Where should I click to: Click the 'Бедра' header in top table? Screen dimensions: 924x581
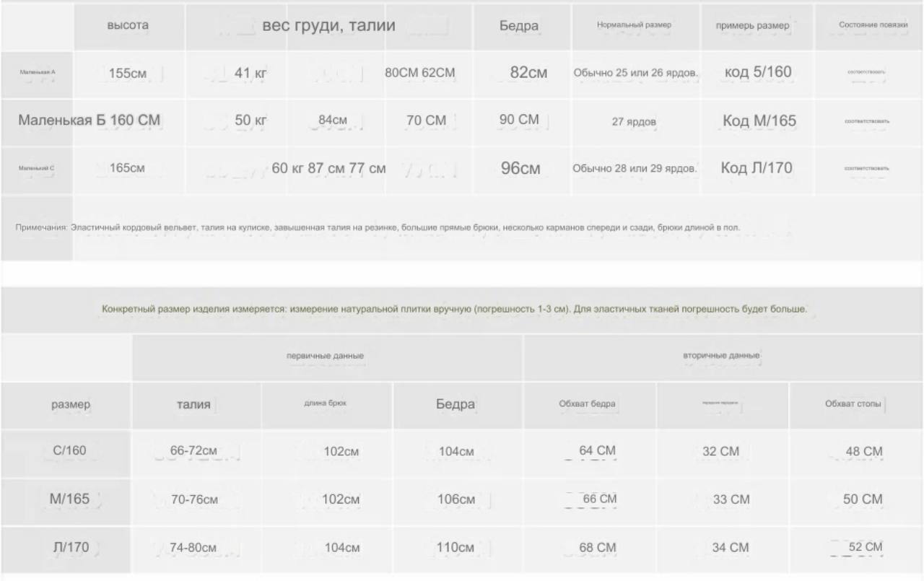point(519,25)
